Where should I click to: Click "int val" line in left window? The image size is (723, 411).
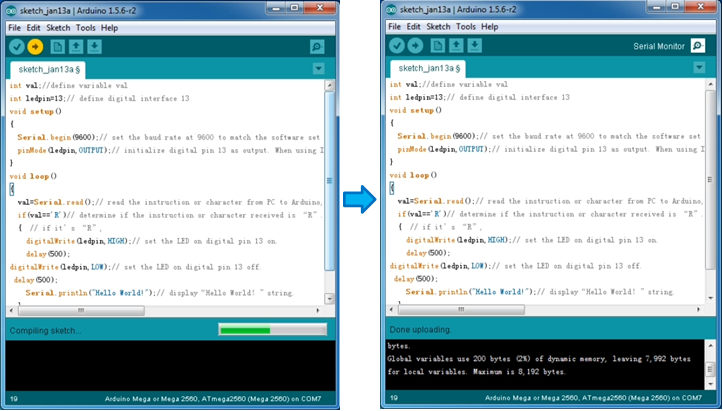click(x=68, y=85)
